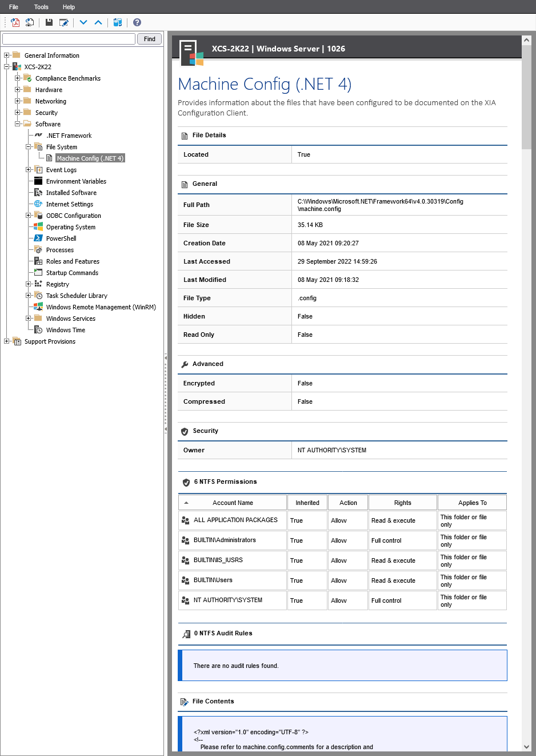Select the BUILTIN\Administrators permission row
This screenshot has width=536, height=756.
click(x=342, y=540)
